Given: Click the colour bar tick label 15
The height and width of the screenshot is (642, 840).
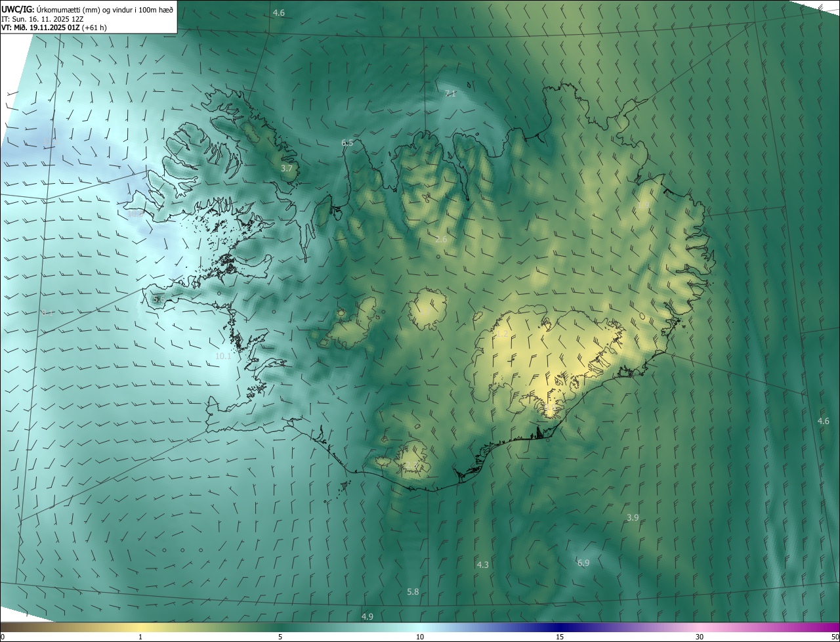Looking at the screenshot, I should point(560,637).
